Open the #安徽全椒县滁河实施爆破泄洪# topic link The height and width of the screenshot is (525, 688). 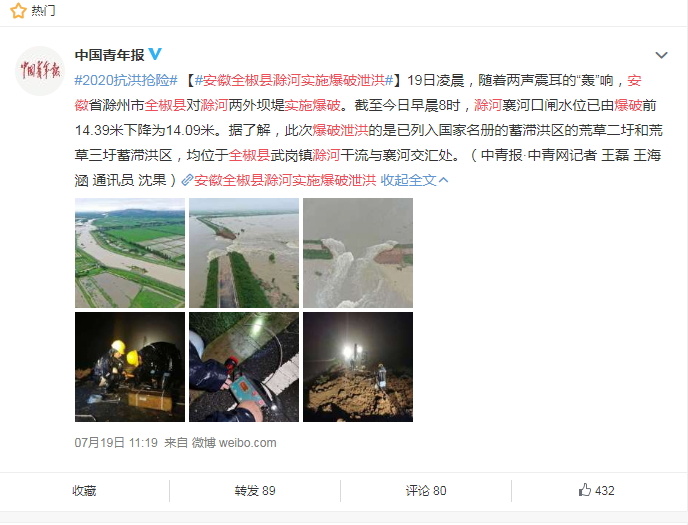pos(294,80)
